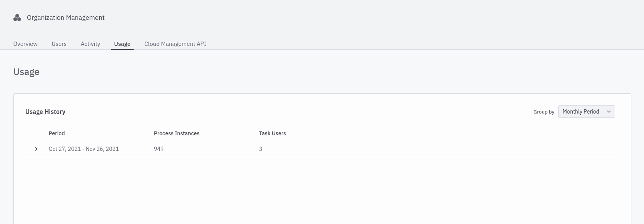Click the Process Instances value 949
644x224 pixels.
click(x=159, y=149)
